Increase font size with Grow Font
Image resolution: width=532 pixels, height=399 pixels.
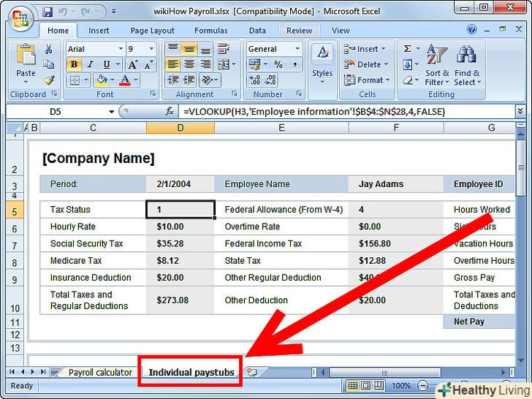coord(132,64)
